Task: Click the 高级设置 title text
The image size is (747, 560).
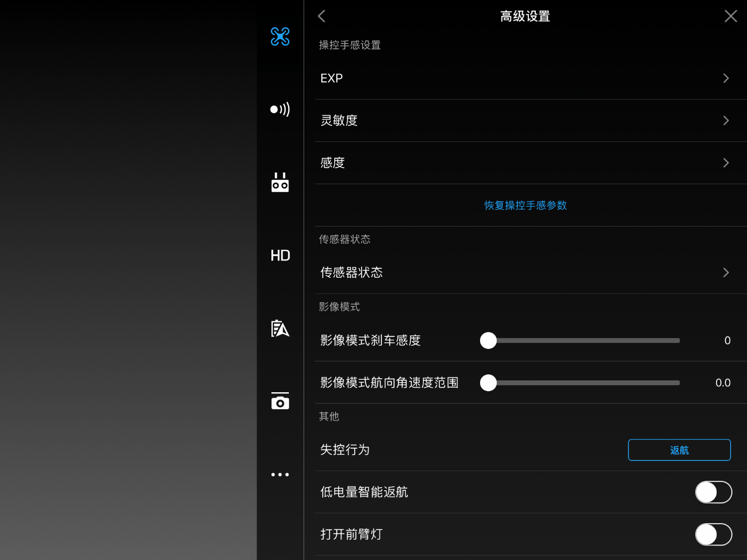Action: [x=525, y=16]
